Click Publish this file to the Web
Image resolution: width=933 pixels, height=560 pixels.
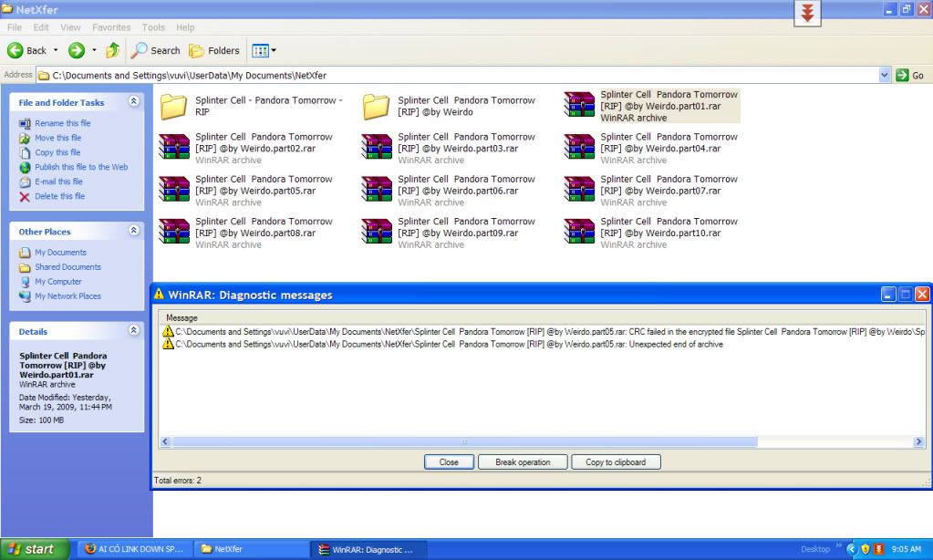coord(81,167)
